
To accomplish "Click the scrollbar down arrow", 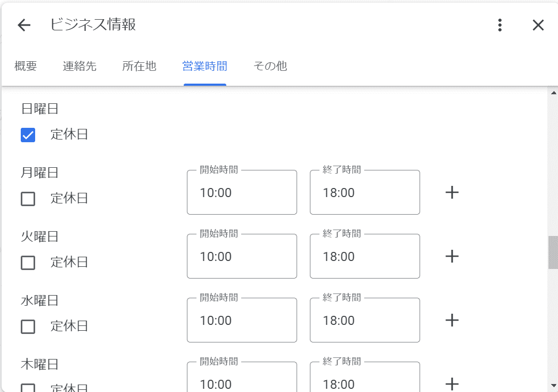I will [553, 386].
